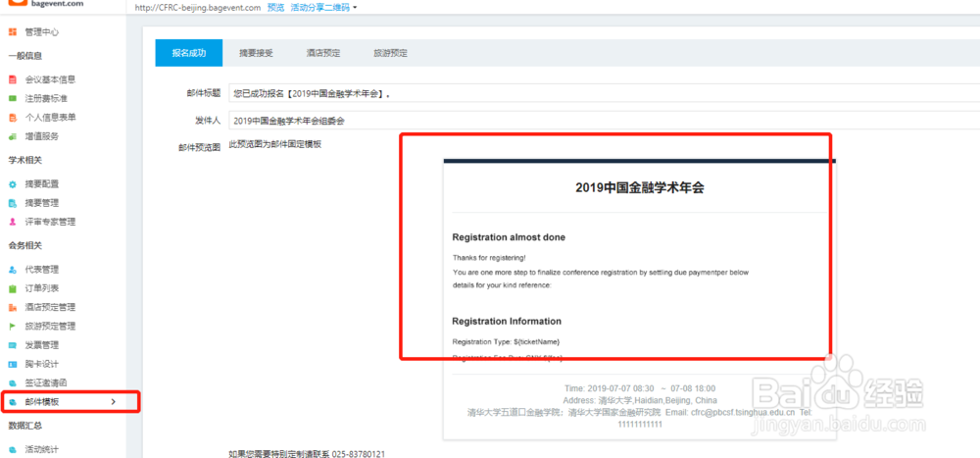This screenshot has height=458, width=980.
Task: Click the contact phone 025-83780121 text
Action: click(x=358, y=453)
